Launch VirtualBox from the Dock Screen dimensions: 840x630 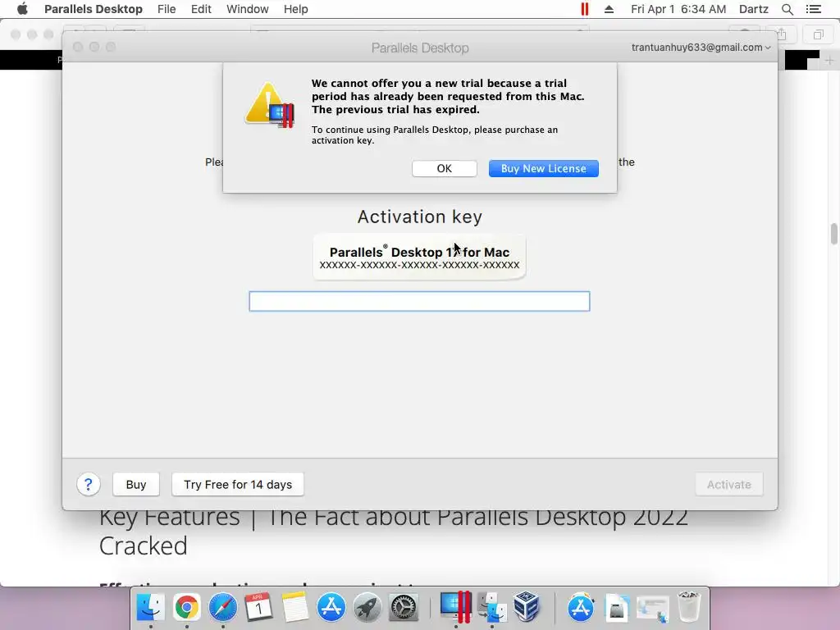click(527, 607)
